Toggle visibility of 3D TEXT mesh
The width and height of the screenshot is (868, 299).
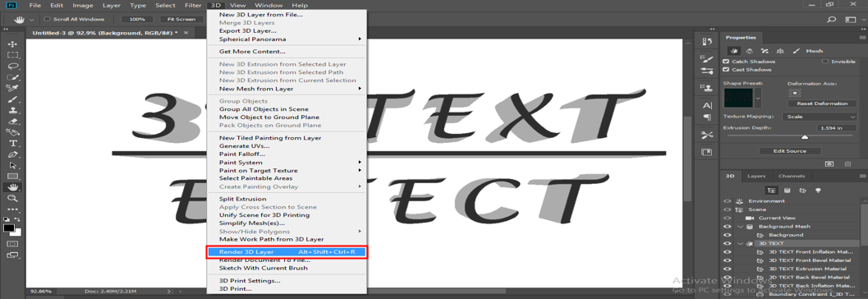click(728, 244)
